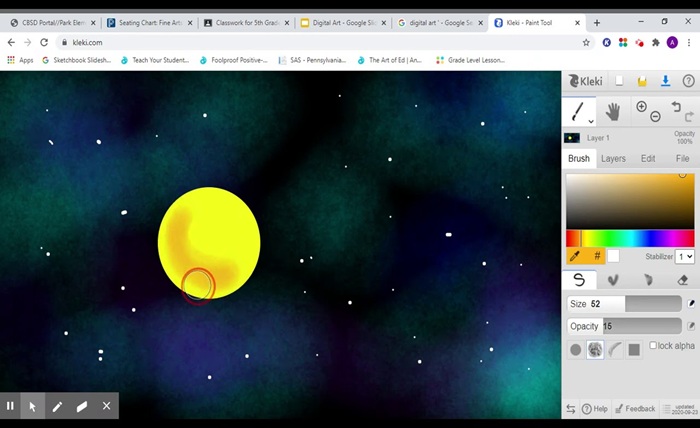This screenshot has height=428, width=700.
Task: Click the Layer 1 thumbnail
Action: (x=572, y=138)
